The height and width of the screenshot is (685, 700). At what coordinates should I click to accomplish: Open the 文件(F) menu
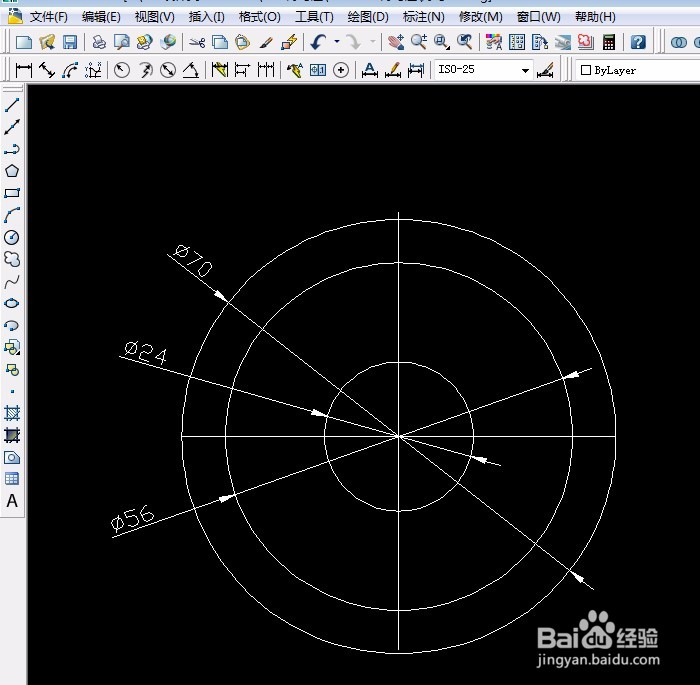point(48,17)
